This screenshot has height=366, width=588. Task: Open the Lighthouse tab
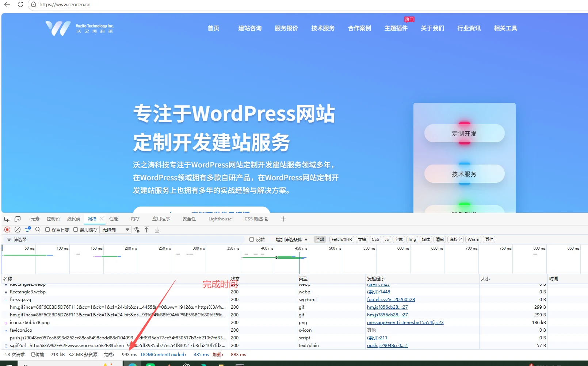(x=220, y=219)
